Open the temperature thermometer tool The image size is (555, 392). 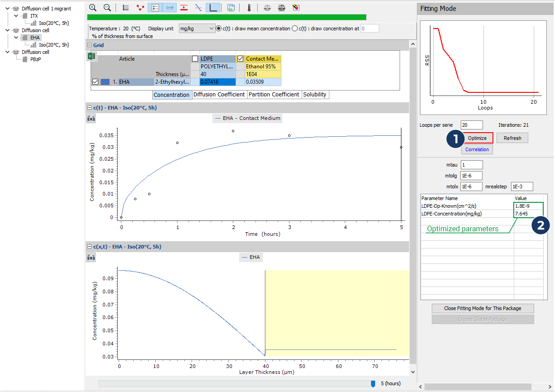pos(249,7)
